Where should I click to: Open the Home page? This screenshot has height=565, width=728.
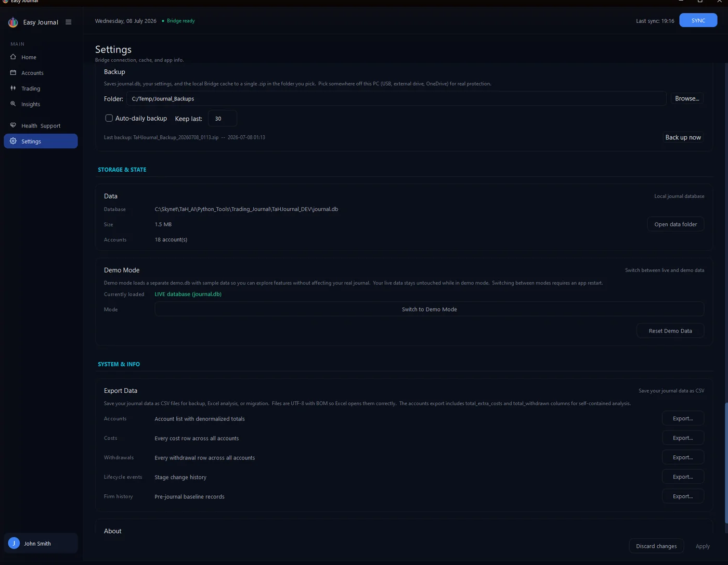click(41, 57)
